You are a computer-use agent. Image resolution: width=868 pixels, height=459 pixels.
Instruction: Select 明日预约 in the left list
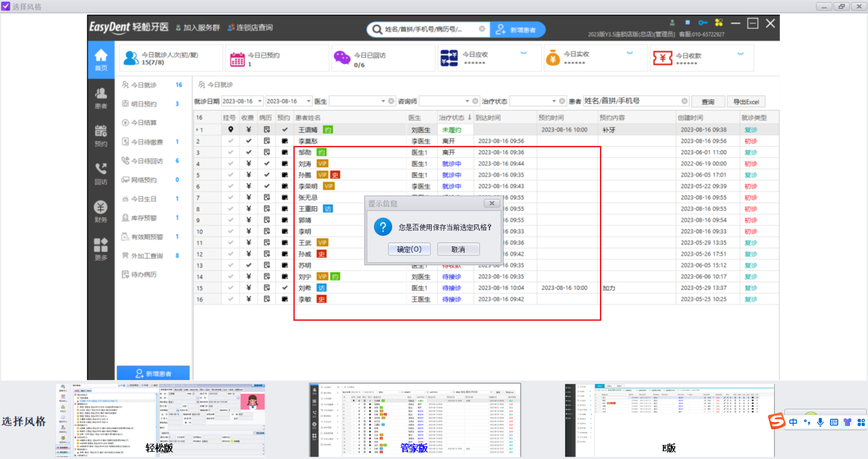[144, 104]
